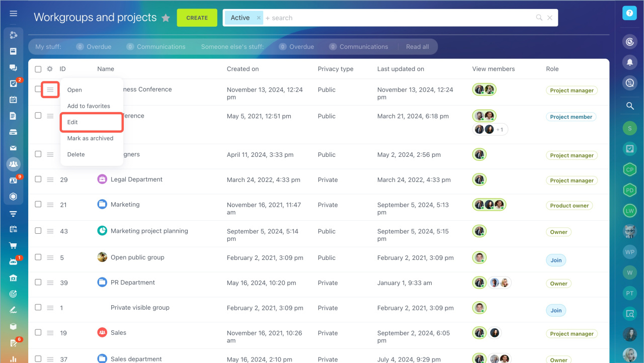Click Join for Open public group
This screenshot has height=363, width=644.
pos(556,260)
